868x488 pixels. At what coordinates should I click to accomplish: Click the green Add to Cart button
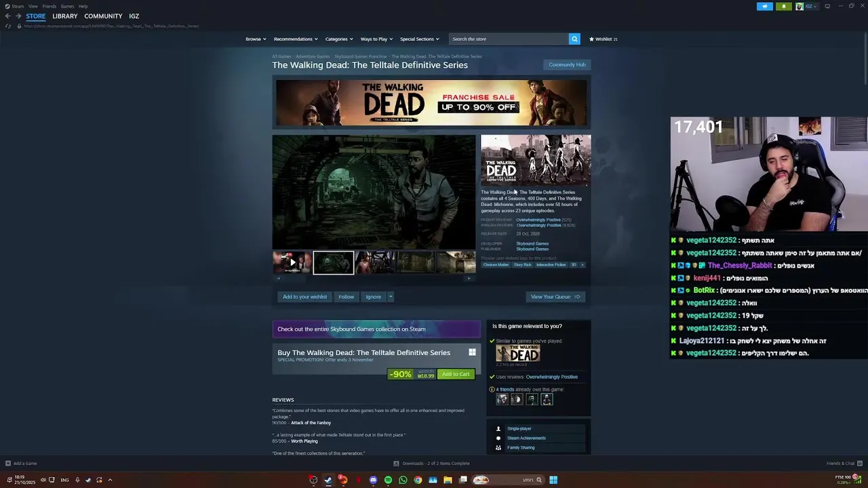pos(456,374)
